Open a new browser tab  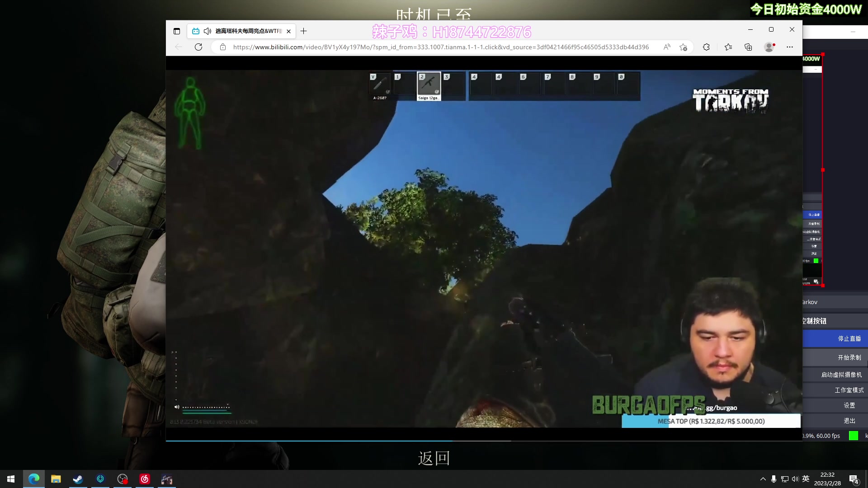[304, 31]
